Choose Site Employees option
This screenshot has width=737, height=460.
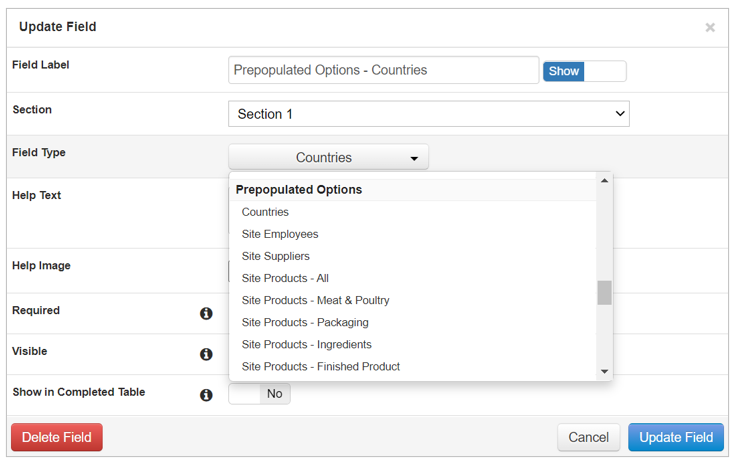point(280,234)
